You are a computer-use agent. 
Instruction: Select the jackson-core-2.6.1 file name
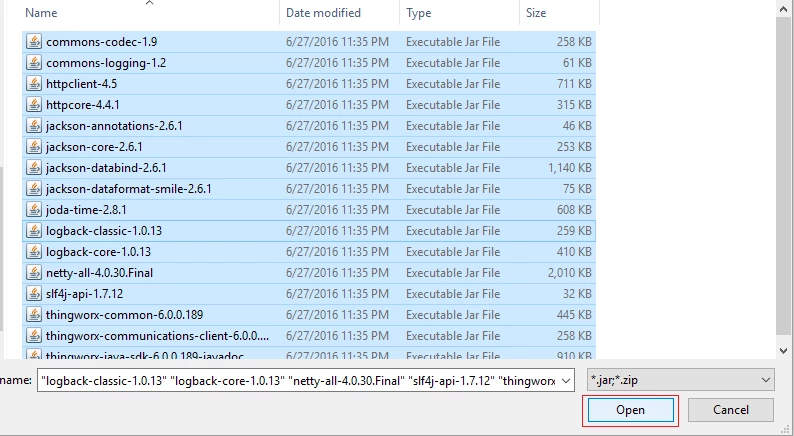tap(94, 147)
